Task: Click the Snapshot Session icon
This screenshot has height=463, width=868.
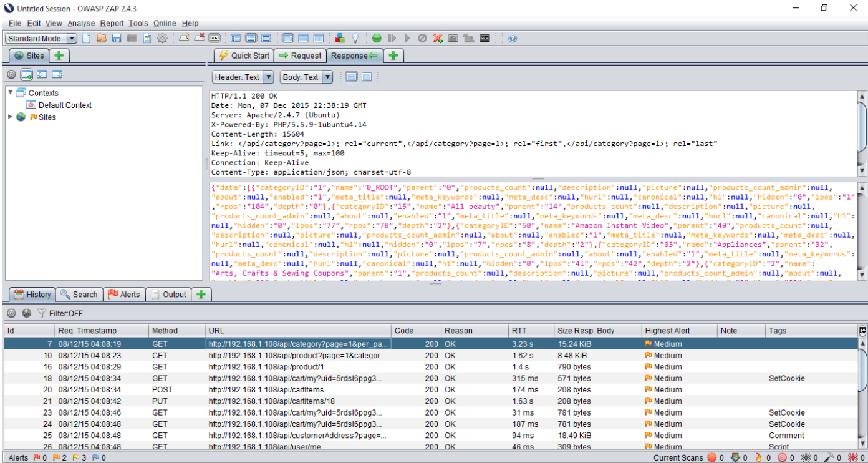Action: coord(132,38)
